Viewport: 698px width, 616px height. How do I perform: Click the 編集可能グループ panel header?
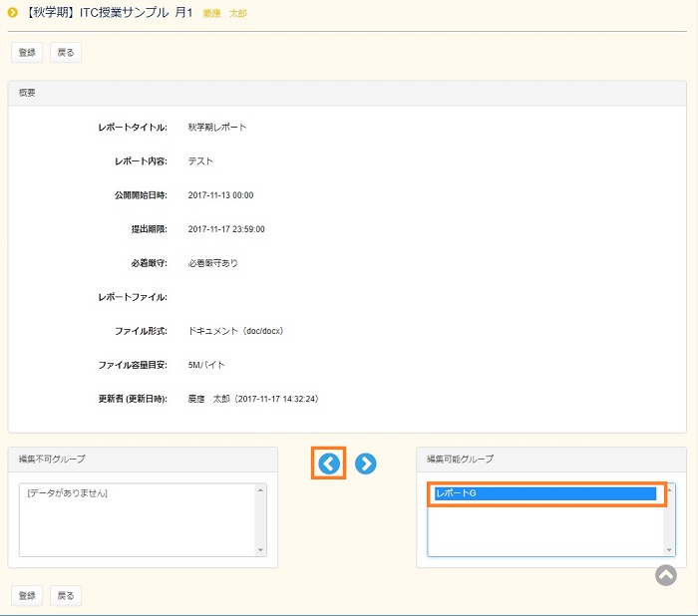click(550, 459)
